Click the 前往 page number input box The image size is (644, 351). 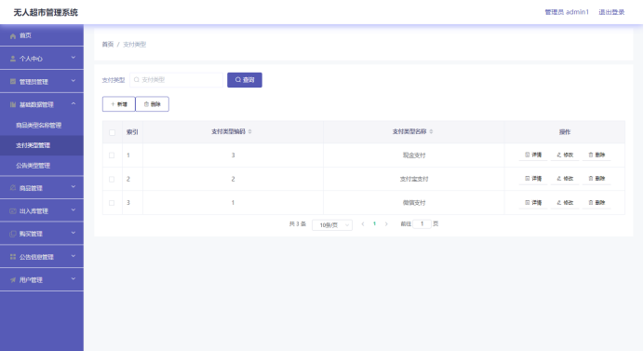click(422, 224)
